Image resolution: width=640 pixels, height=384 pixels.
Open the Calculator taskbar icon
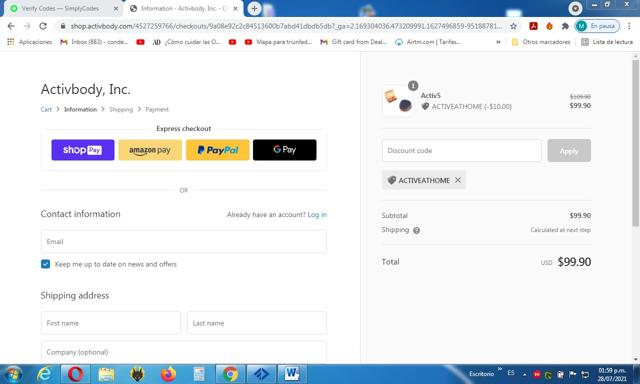(x=199, y=374)
